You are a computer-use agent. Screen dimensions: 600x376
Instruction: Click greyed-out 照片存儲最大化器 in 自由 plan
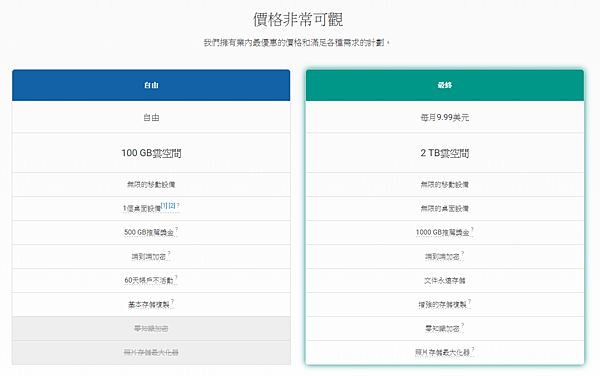pyautogui.click(x=151, y=353)
